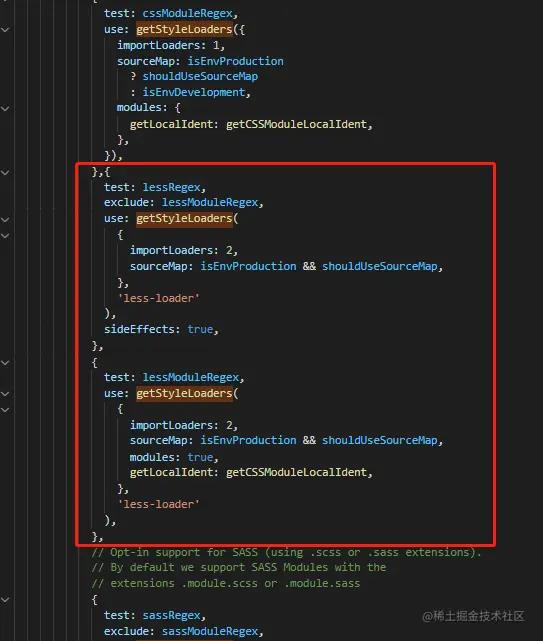Viewport: 543px width, 641px height.
Task: Click the 'cssModuleRegex' identifier
Action: tap(187, 13)
